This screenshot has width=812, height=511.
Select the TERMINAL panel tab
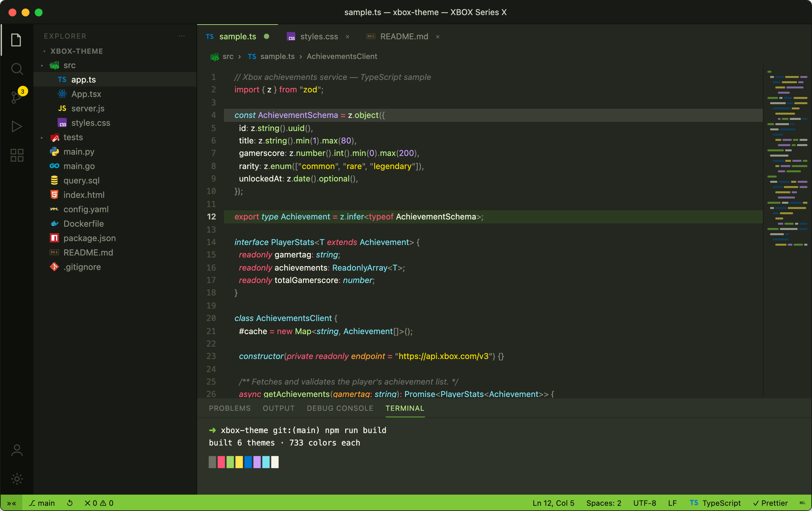tap(405, 408)
